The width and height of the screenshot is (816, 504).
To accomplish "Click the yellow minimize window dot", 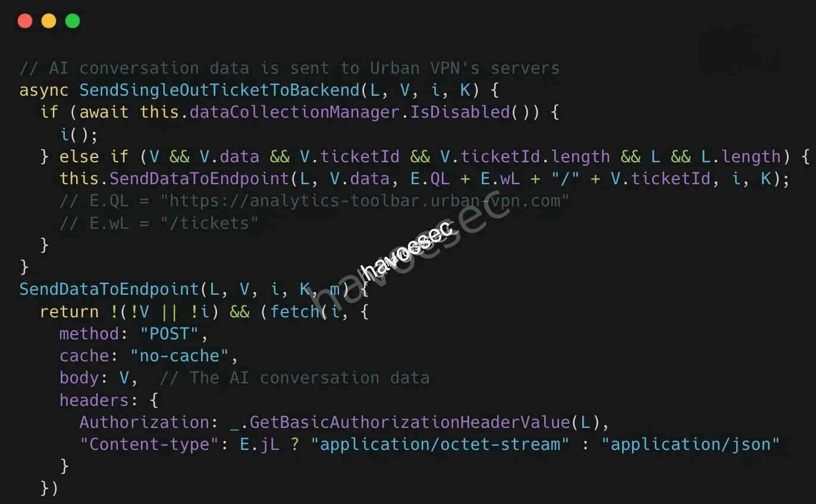I will (x=49, y=21).
